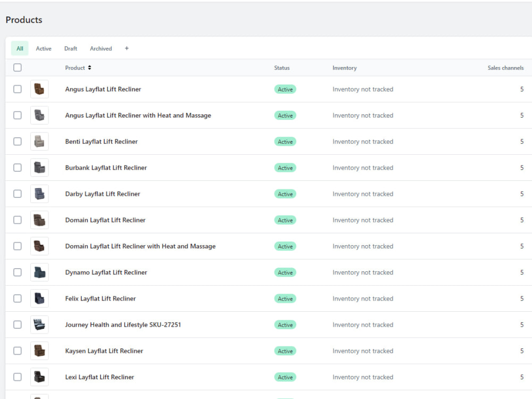Switch to the Draft products tab
This screenshot has width=532, height=399.
tap(71, 48)
